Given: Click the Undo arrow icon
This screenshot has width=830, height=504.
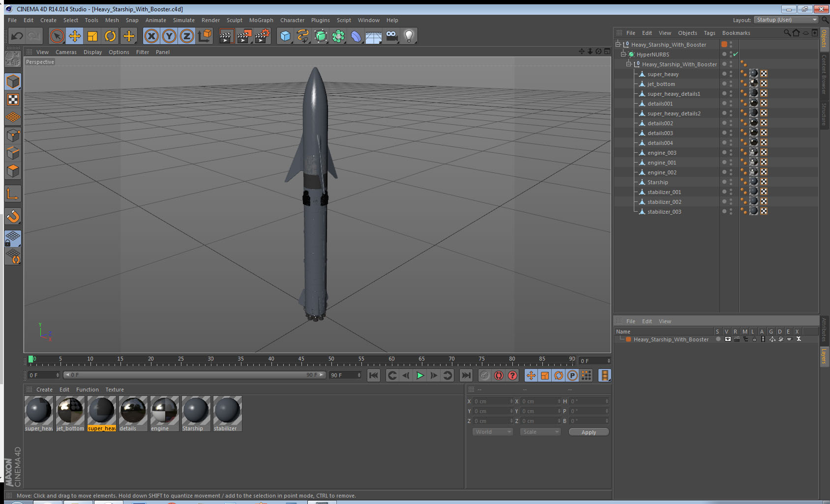Looking at the screenshot, I should [x=17, y=36].
